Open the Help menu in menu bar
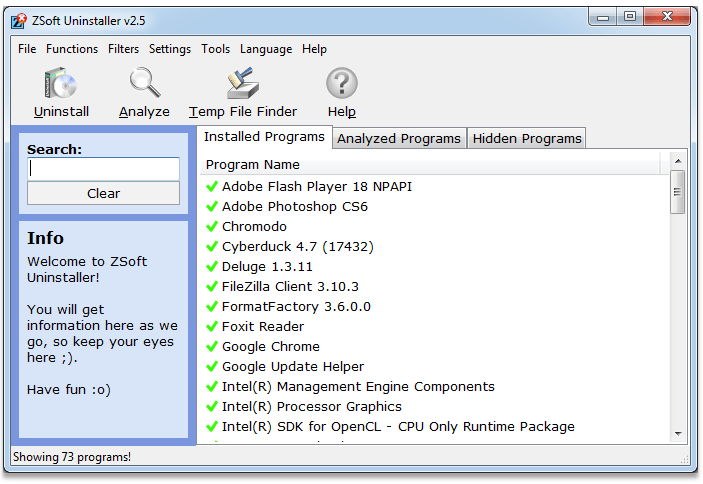 (x=314, y=49)
